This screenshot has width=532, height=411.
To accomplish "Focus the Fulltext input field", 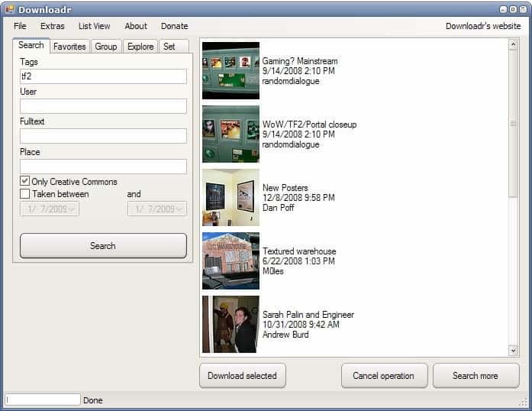I will click(103, 136).
